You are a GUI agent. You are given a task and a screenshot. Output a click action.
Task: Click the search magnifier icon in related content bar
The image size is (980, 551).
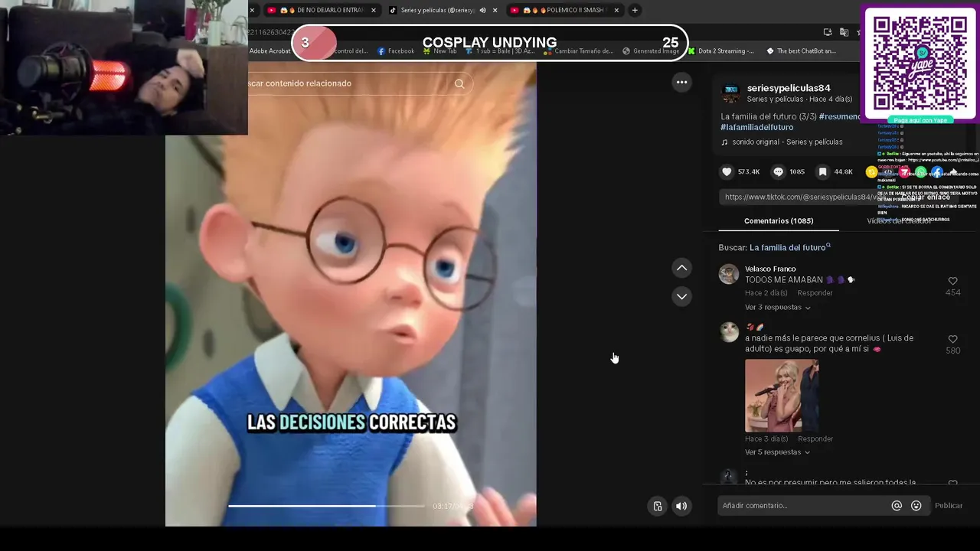click(459, 83)
